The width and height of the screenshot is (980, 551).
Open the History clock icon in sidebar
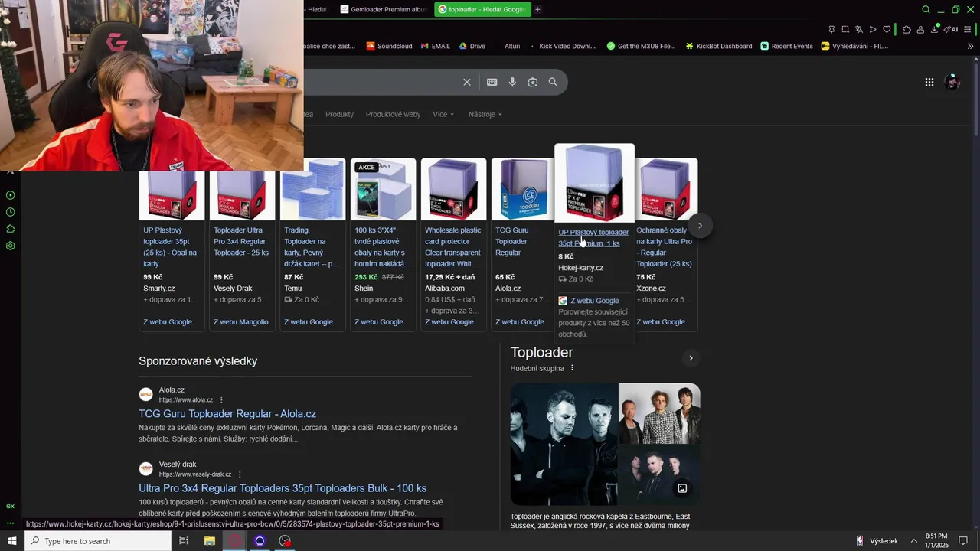[10, 212]
